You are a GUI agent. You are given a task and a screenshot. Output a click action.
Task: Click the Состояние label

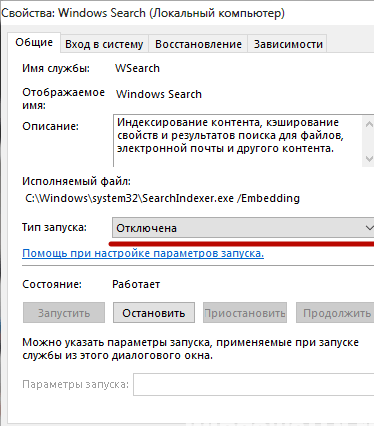coord(52,284)
